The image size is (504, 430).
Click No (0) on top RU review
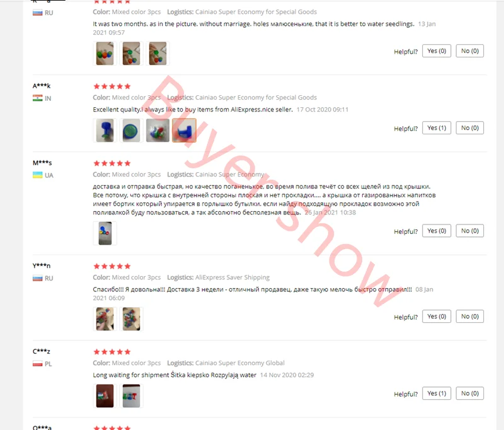[x=469, y=51]
